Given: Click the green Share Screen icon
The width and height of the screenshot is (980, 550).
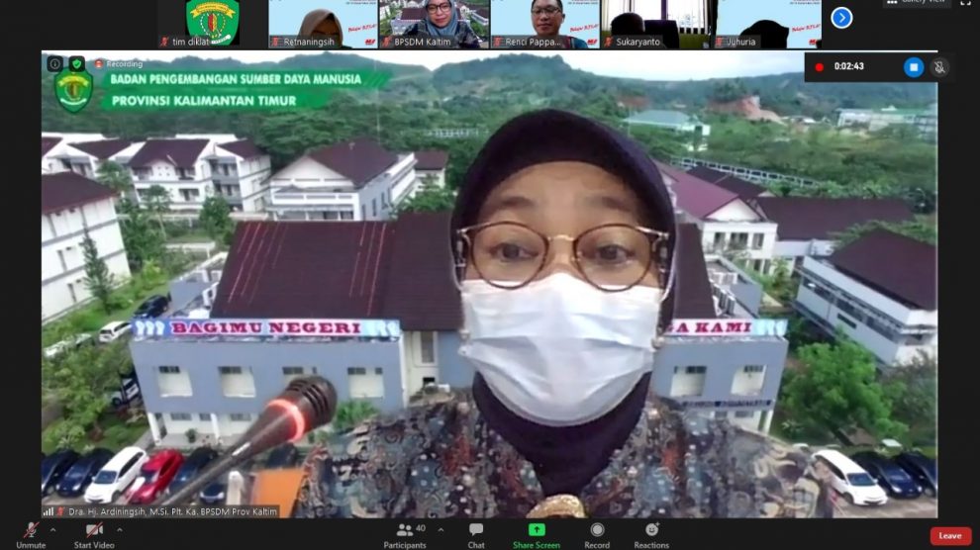Looking at the screenshot, I should click(537, 531).
